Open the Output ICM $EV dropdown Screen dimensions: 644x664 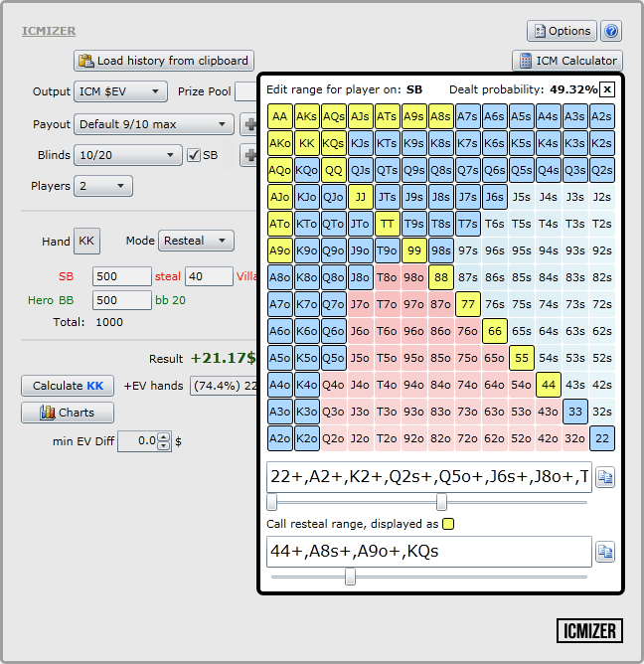pos(120,91)
